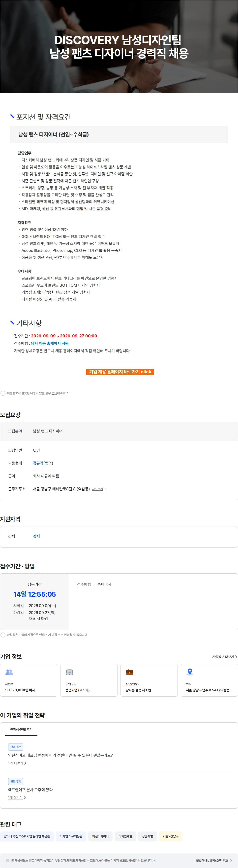Expand 1개 더보기 under interview review

(17, 798)
